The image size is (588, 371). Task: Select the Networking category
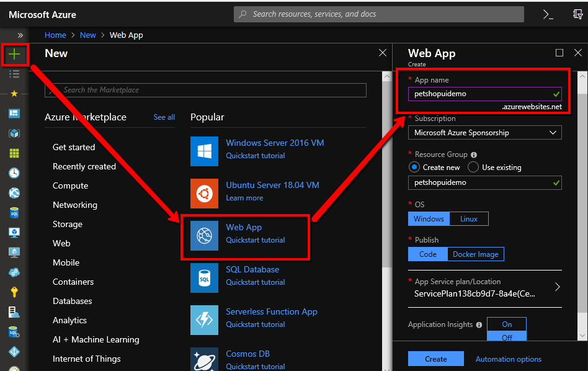click(75, 205)
